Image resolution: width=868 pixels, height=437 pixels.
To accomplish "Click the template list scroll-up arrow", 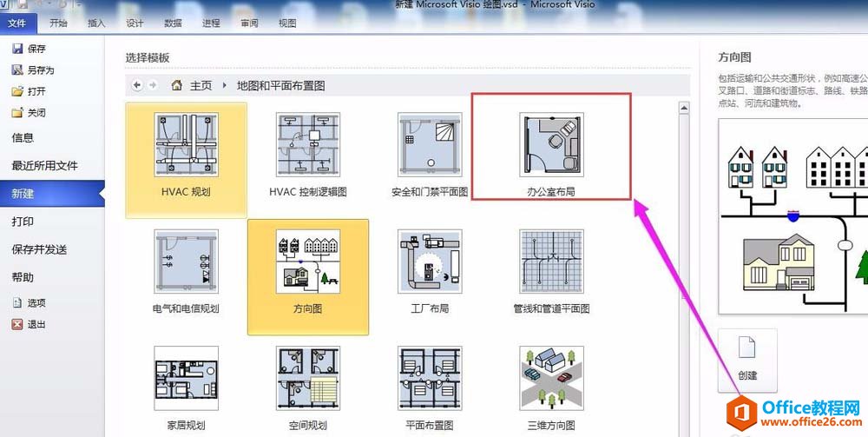I will point(684,108).
